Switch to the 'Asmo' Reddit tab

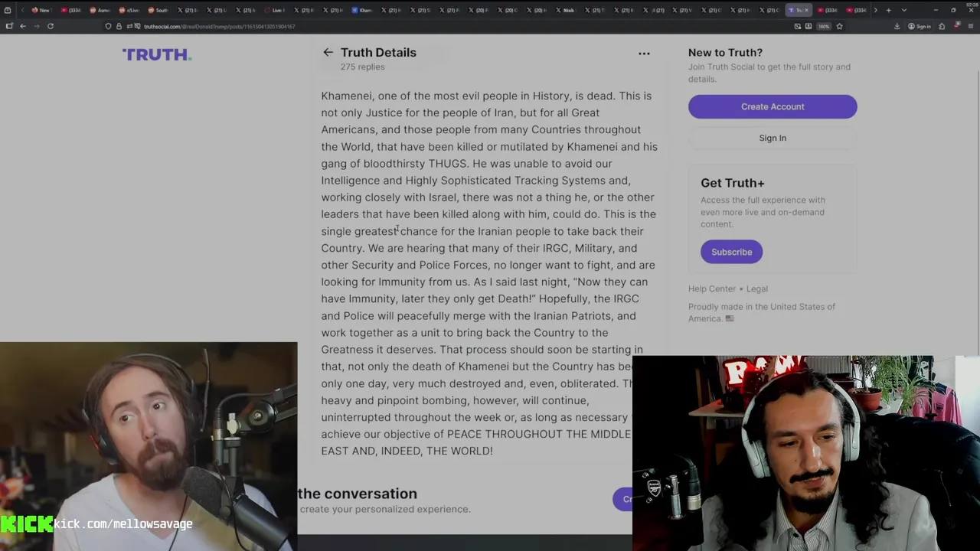point(100,10)
